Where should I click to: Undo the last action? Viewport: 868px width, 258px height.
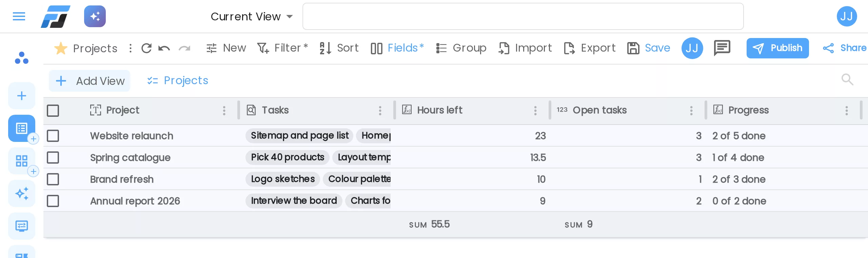[x=164, y=48]
